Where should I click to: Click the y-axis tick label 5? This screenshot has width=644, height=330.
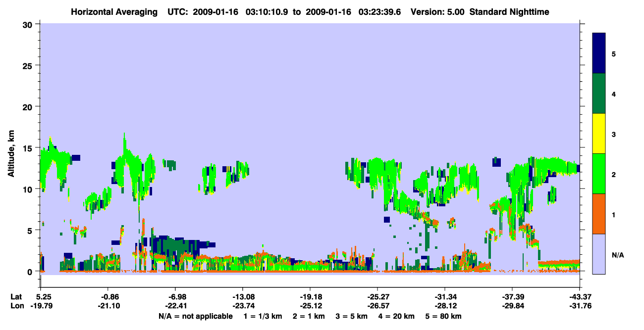pyautogui.click(x=30, y=230)
